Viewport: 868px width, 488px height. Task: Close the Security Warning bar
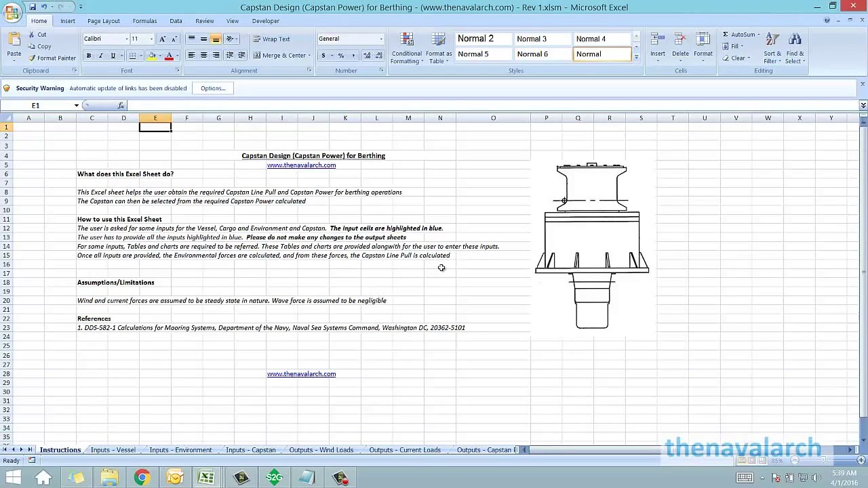(863, 85)
